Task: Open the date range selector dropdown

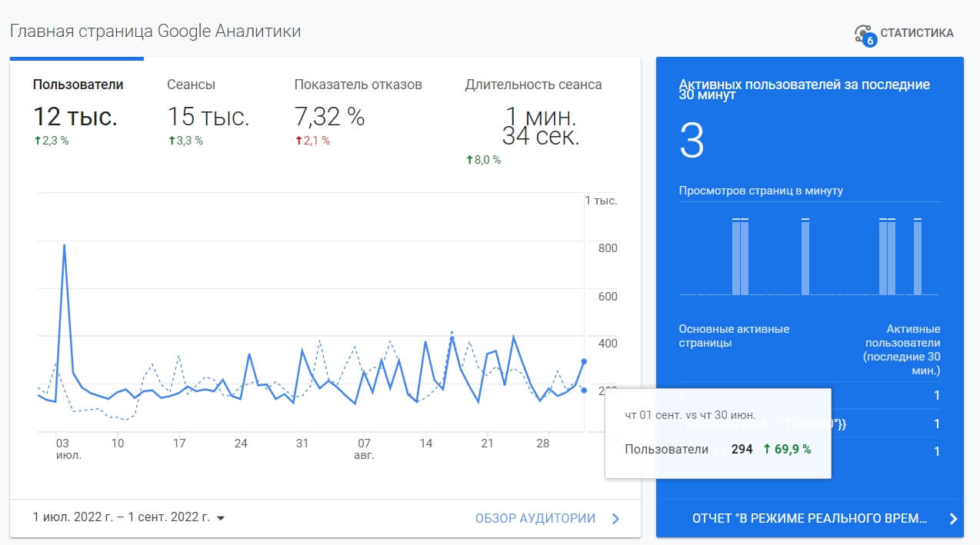Action: (x=129, y=518)
